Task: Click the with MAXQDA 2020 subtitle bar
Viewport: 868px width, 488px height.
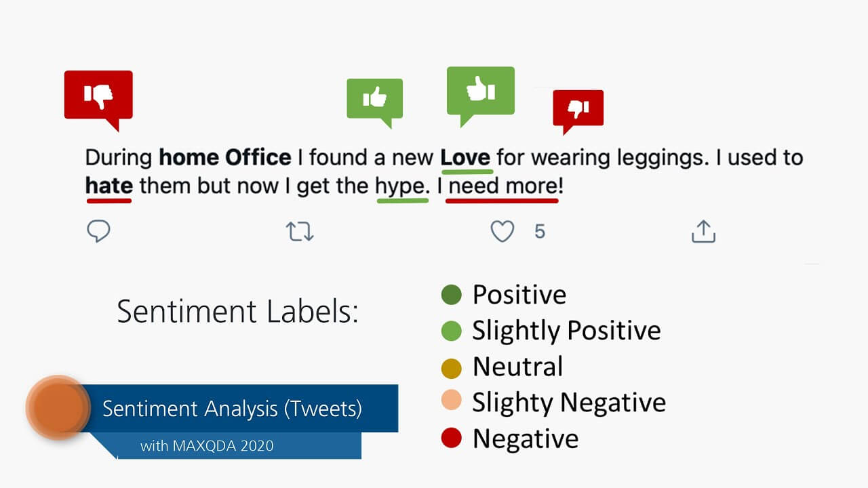Action: point(207,445)
